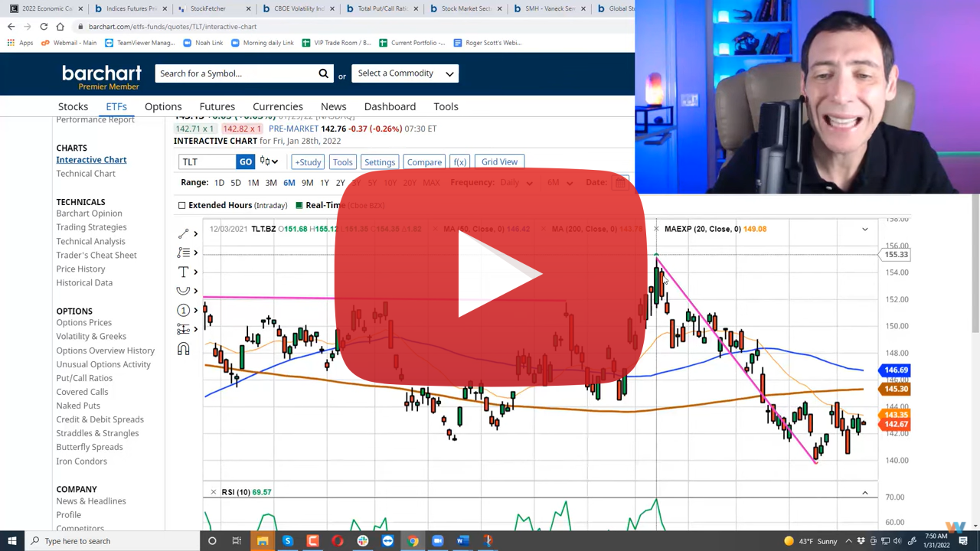Open Skype from the taskbar
The image size is (980, 551).
tap(287, 541)
